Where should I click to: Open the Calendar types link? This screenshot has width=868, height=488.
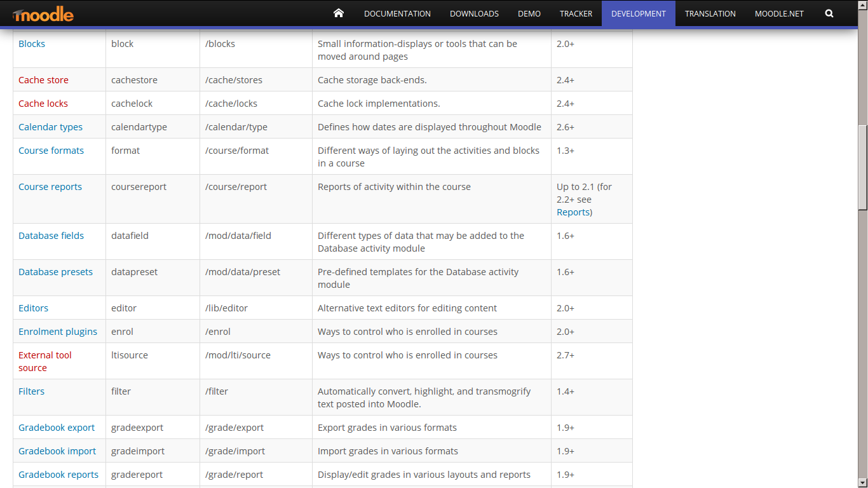click(x=50, y=127)
